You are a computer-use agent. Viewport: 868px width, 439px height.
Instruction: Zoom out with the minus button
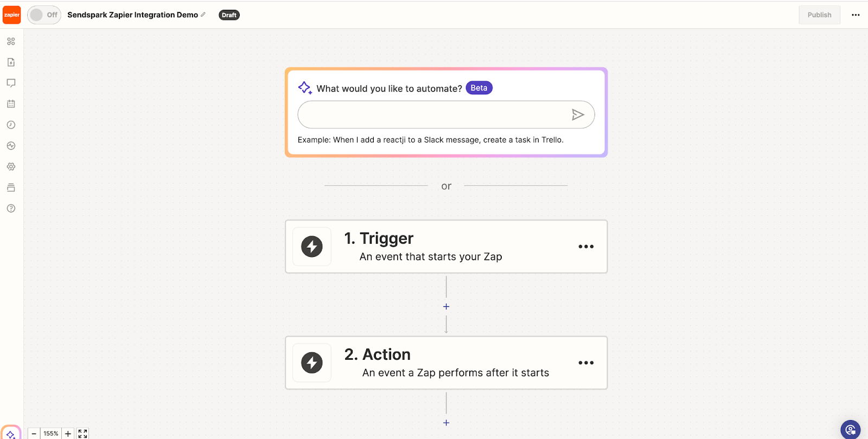[x=34, y=434]
